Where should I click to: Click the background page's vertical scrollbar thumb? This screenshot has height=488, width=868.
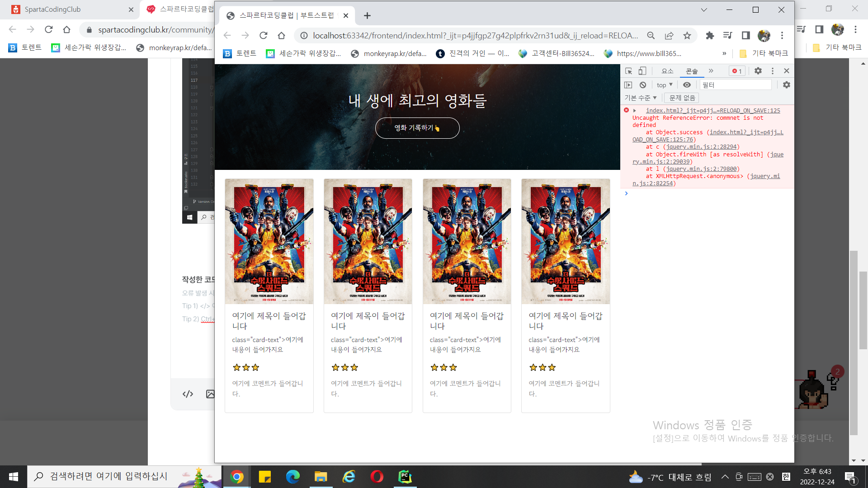click(854, 343)
